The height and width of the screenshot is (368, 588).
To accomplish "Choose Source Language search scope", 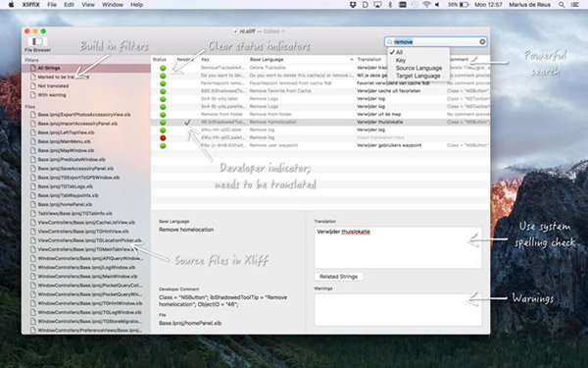I will [x=418, y=68].
